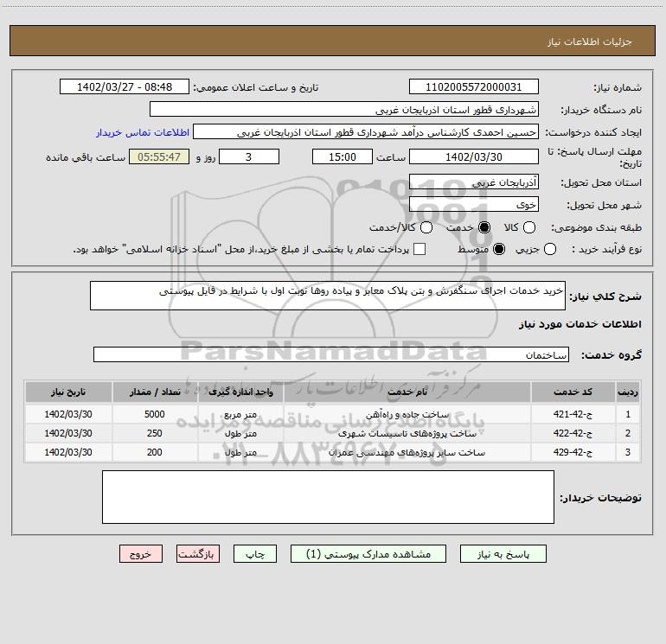666x644 pixels.
Task: Click the بازگشت back button
Action: coord(198,554)
